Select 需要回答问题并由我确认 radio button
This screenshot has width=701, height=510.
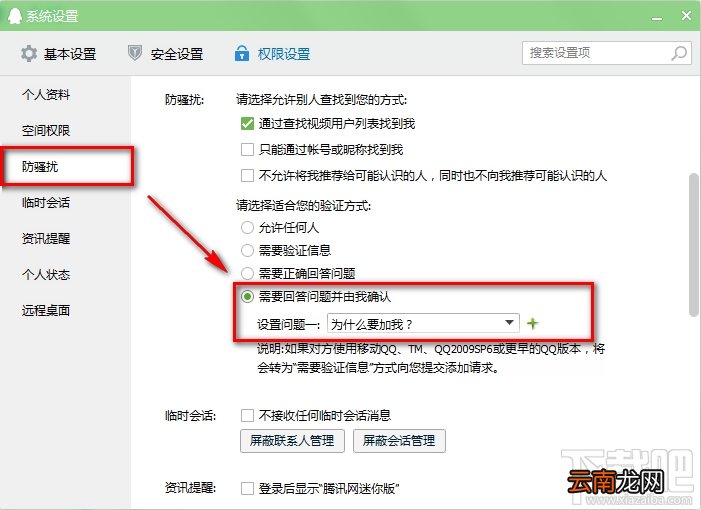coord(247,296)
